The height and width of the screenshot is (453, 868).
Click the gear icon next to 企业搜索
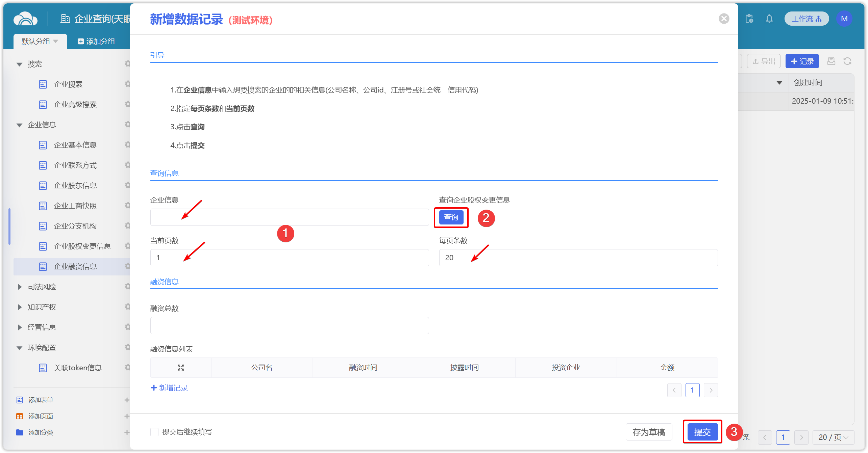(127, 84)
